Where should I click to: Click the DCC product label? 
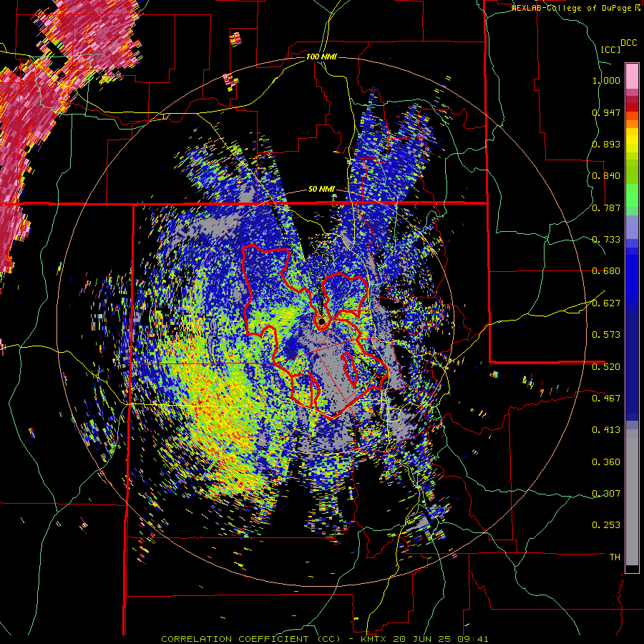pos(628,43)
